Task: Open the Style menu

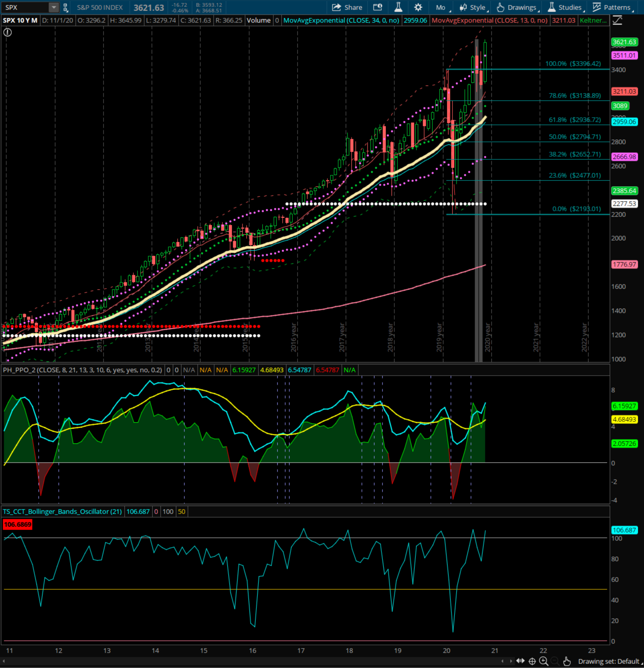Action: click(474, 8)
